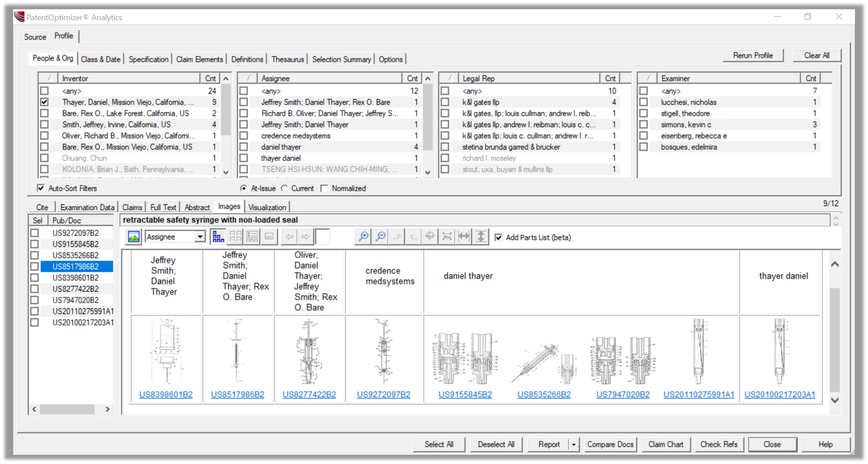Select the single image layout icon
Viewport: 868px width, 464px height.
point(269,237)
